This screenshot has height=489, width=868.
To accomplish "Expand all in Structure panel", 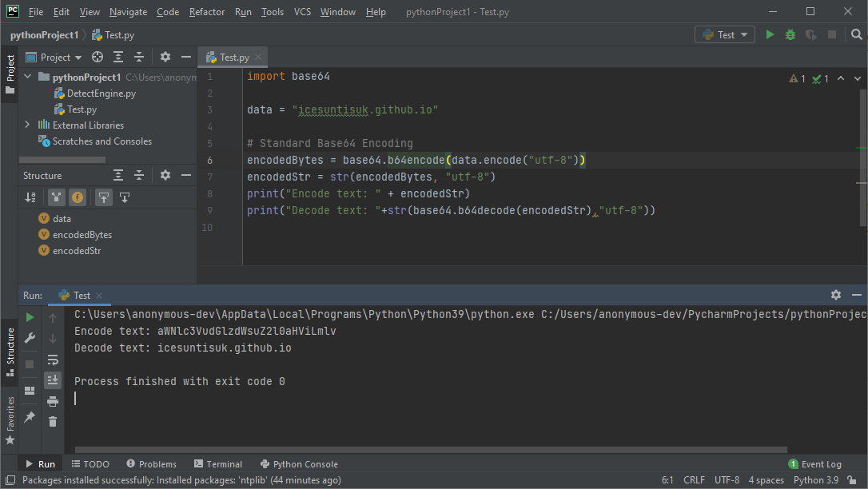I will click(118, 175).
